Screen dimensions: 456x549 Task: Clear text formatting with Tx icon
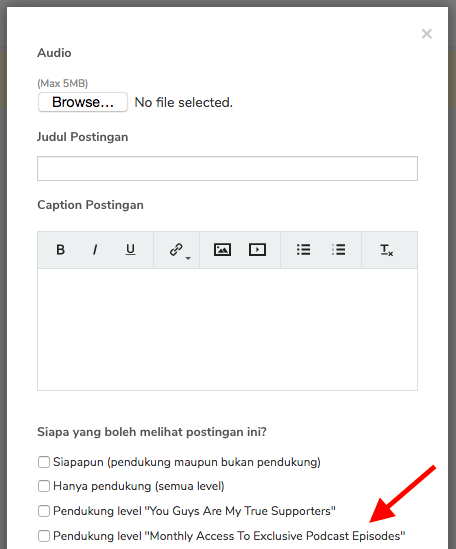coord(387,250)
